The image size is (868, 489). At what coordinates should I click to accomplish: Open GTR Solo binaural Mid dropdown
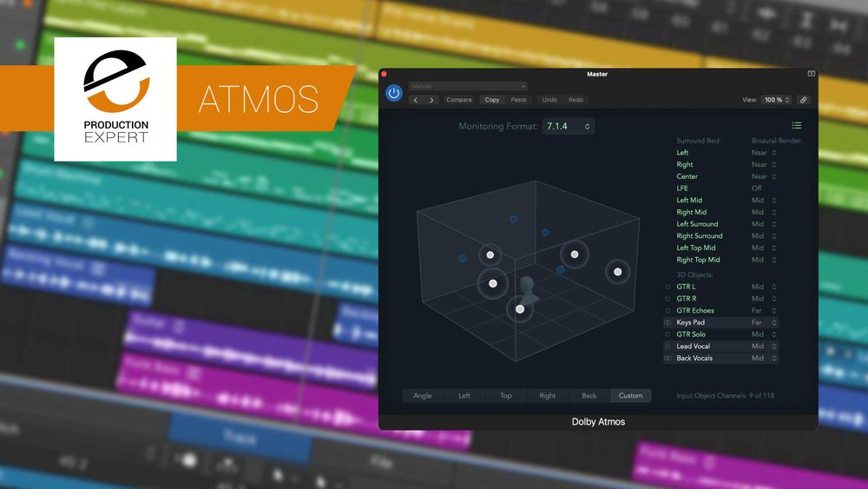click(x=764, y=334)
